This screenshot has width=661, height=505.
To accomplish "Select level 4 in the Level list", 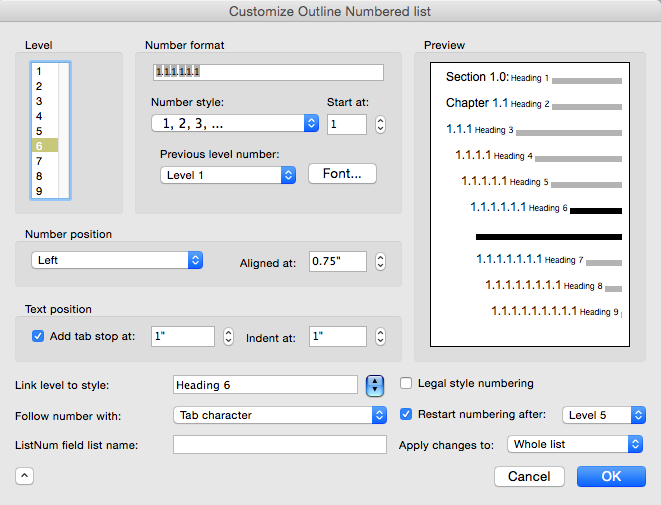I will coord(45,116).
